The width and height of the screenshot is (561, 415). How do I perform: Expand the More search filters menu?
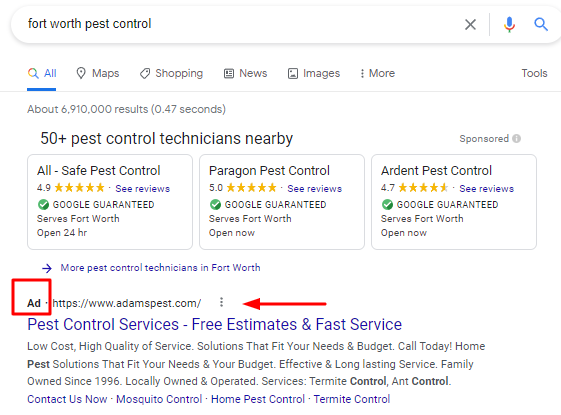377,73
